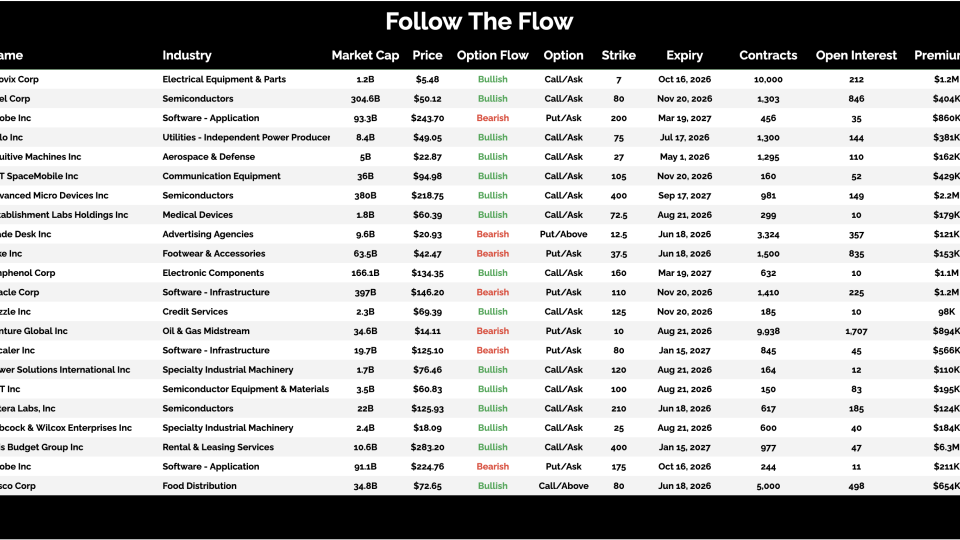Image resolution: width=960 pixels, height=540 pixels.
Task: Select Utilities - Independent Power Producer cell
Action: point(246,138)
